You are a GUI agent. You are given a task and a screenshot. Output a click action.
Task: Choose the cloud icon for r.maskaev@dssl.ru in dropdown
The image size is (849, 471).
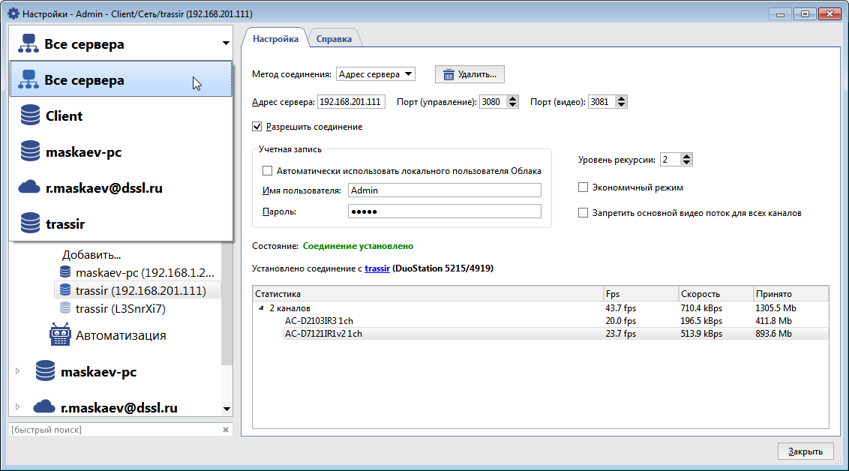click(30, 188)
